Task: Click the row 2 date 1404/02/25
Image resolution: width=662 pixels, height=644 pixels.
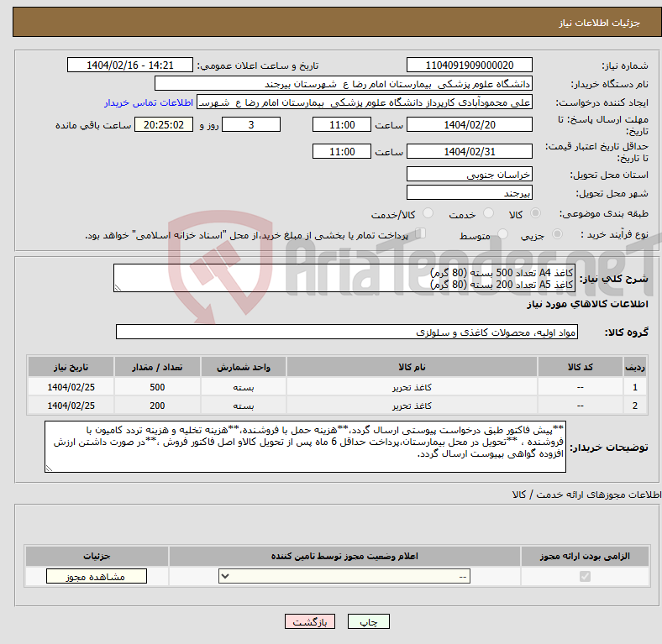Action: coord(71,406)
